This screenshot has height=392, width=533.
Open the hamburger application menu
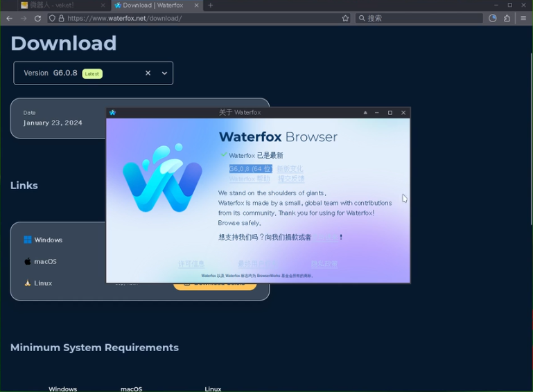coord(523,18)
